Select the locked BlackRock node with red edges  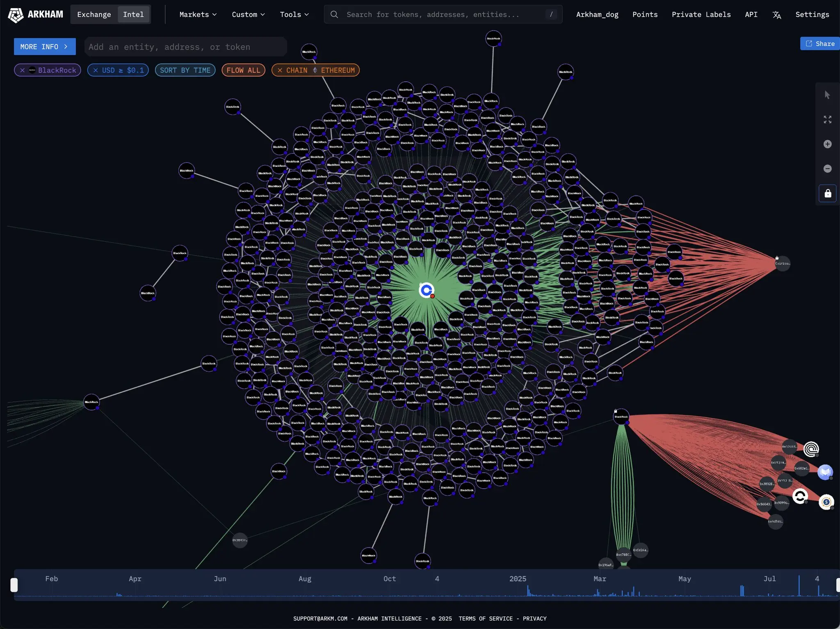tap(621, 417)
